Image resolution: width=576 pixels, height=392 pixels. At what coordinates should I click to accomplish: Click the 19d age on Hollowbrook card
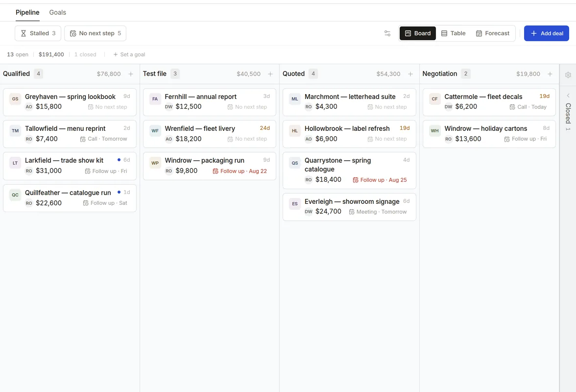[405, 128]
